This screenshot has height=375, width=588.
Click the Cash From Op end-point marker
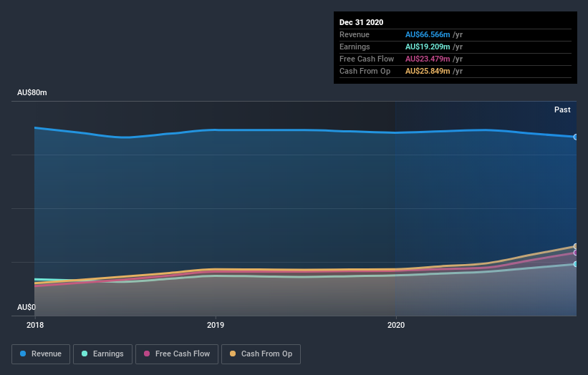[x=576, y=246]
